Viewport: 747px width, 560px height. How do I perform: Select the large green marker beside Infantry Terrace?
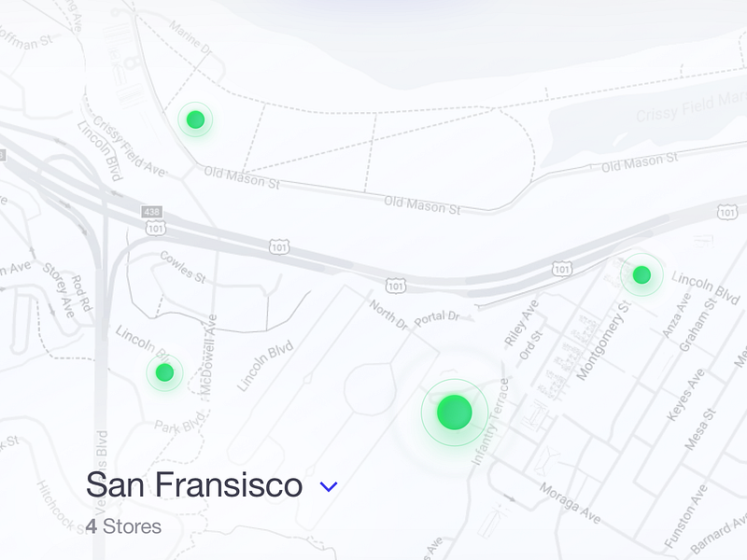tap(455, 412)
